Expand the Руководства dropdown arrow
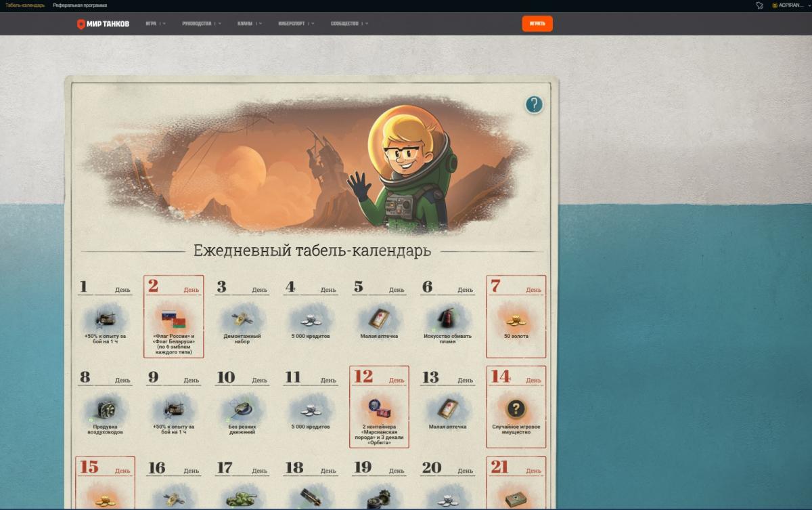Screen dimensions: 812x510 (x=220, y=24)
